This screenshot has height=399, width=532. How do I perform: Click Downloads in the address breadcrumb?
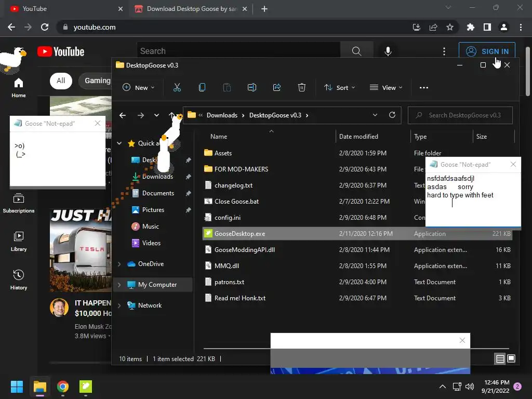[222, 115]
